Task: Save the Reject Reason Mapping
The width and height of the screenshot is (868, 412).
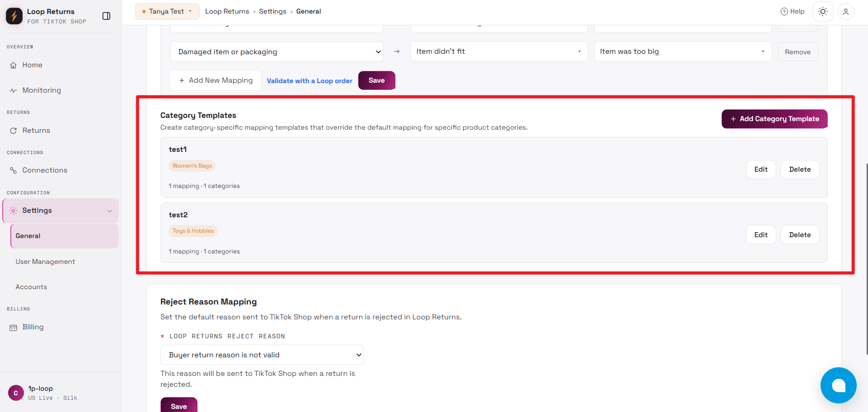Action: click(x=179, y=405)
